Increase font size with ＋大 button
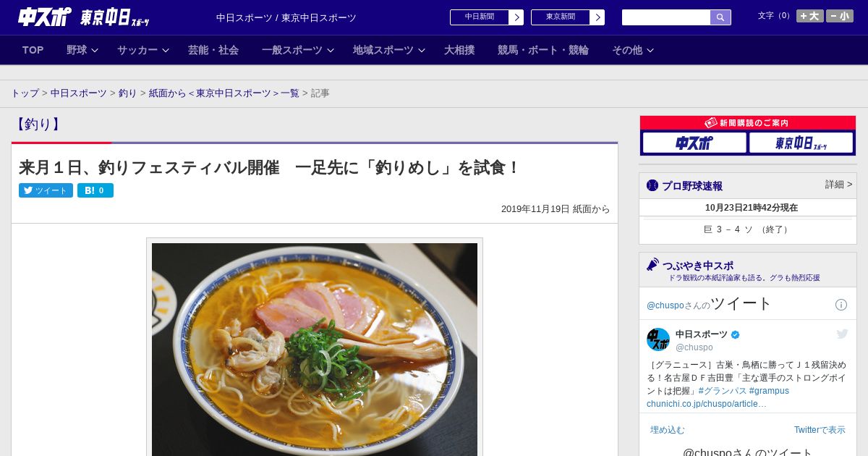The image size is (868, 456). tap(809, 16)
